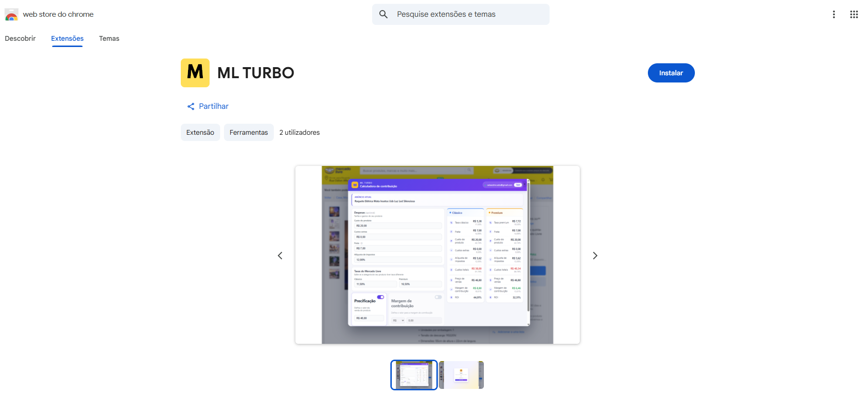Click the '2 utilizadores' text

(300, 132)
